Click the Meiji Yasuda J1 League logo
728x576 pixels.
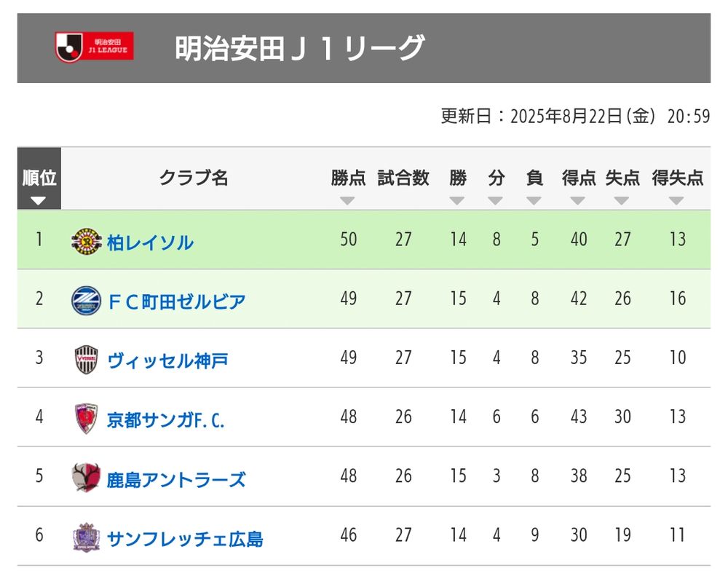[94, 47]
